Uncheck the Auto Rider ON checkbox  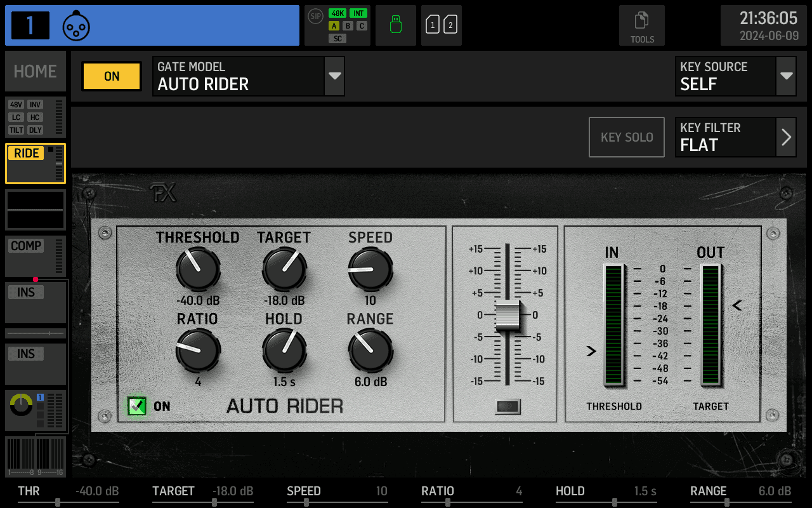tap(137, 406)
